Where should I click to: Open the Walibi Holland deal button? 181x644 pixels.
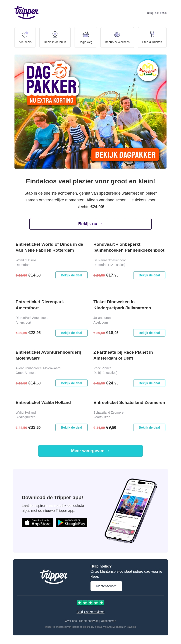pos(71,427)
